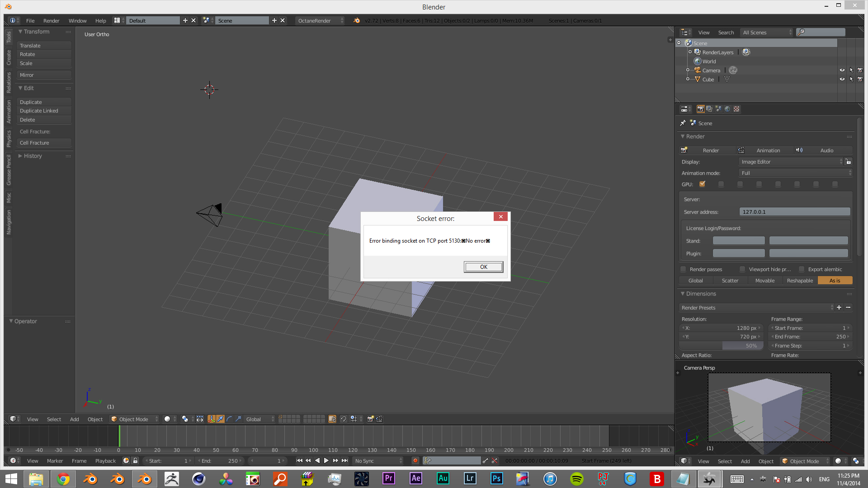Click the world properties tab icon
This screenshot has width=868, height=488.
(x=727, y=109)
